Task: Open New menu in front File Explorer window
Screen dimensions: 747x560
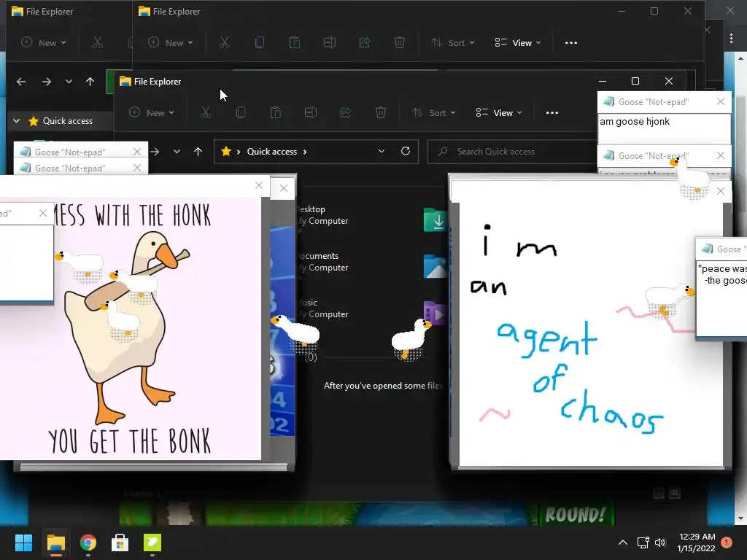Action: pyautogui.click(x=152, y=113)
